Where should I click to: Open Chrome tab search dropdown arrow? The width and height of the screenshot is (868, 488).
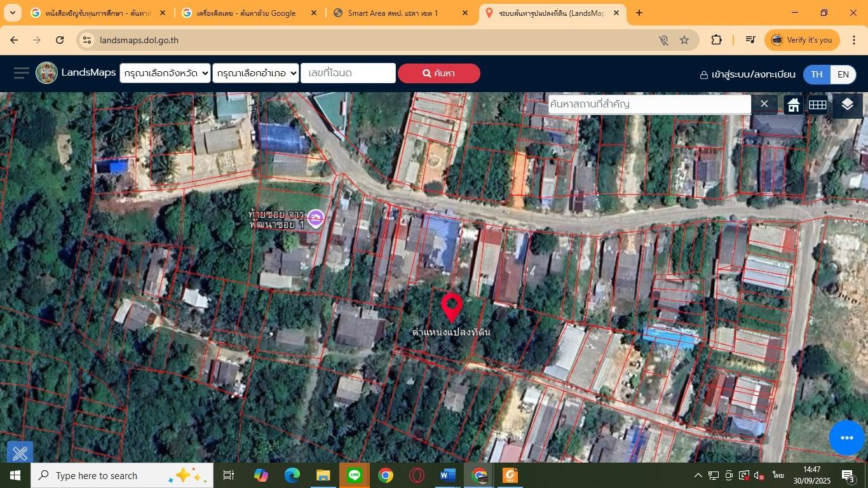[13, 13]
